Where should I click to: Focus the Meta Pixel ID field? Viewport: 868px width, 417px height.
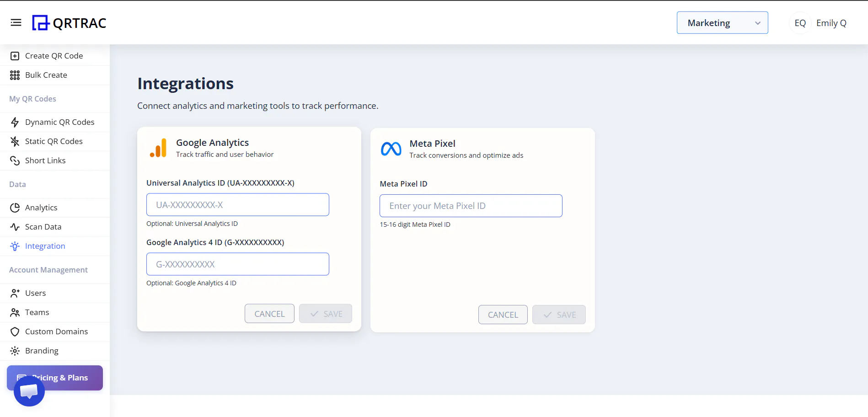click(471, 206)
